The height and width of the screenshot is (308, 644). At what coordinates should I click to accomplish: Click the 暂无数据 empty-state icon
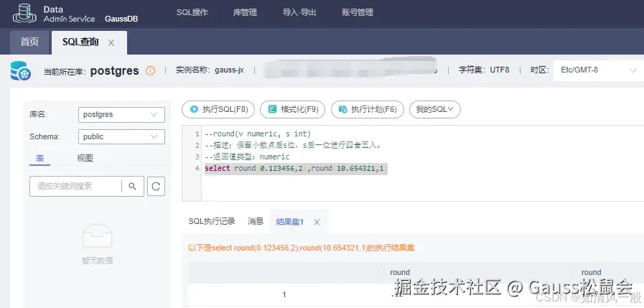[98, 235]
